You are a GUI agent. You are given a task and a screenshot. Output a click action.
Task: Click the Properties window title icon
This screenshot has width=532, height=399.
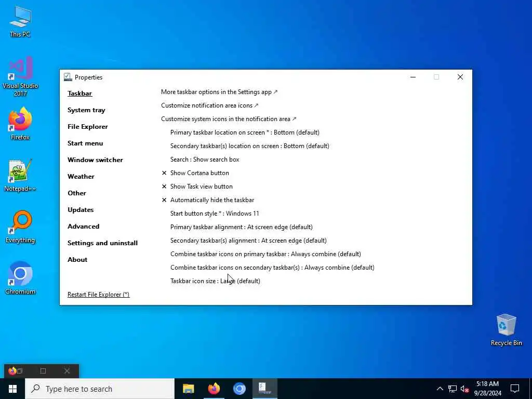pyautogui.click(x=68, y=77)
